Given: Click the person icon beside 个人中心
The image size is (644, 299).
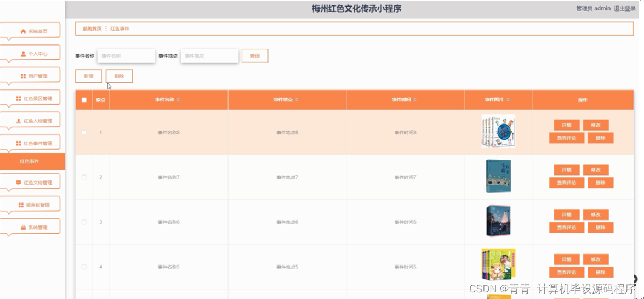Looking at the screenshot, I should point(23,53).
